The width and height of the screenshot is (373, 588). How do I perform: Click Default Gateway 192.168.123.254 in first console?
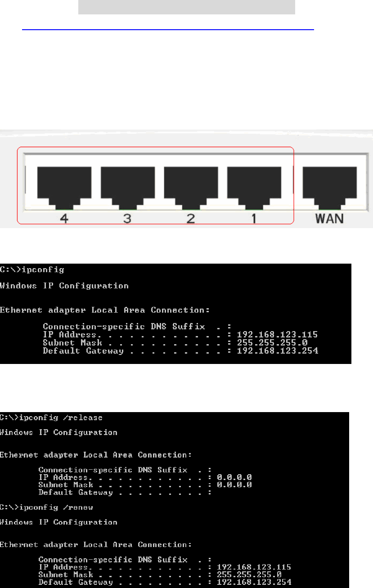click(x=278, y=351)
